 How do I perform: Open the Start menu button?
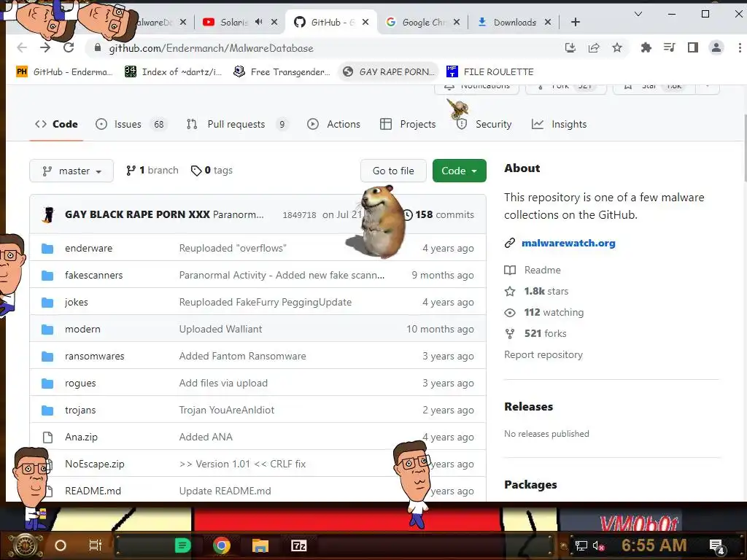[26, 545]
